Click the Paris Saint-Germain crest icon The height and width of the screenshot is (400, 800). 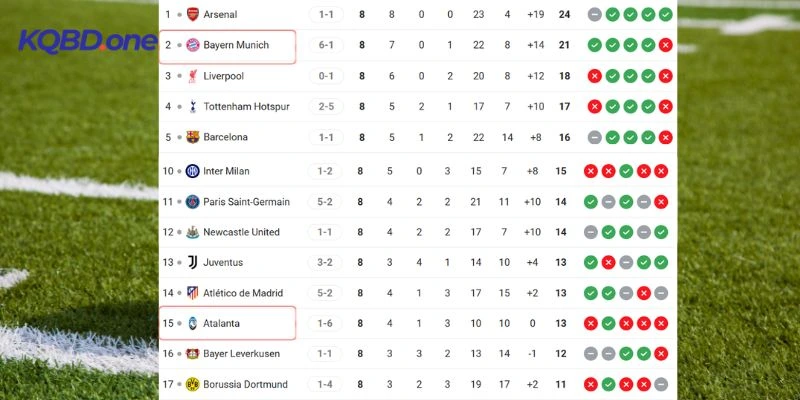(193, 201)
